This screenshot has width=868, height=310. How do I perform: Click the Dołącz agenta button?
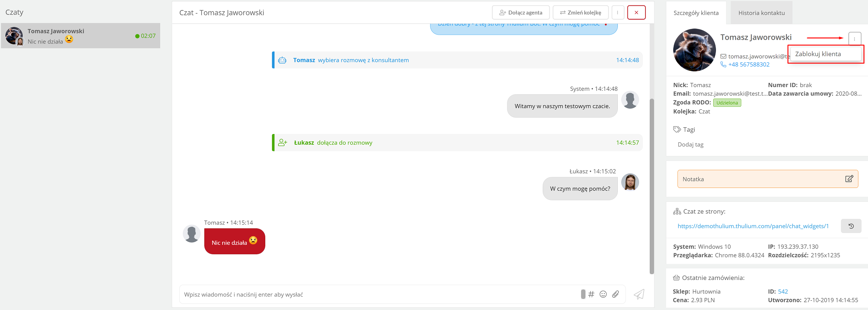coord(520,12)
